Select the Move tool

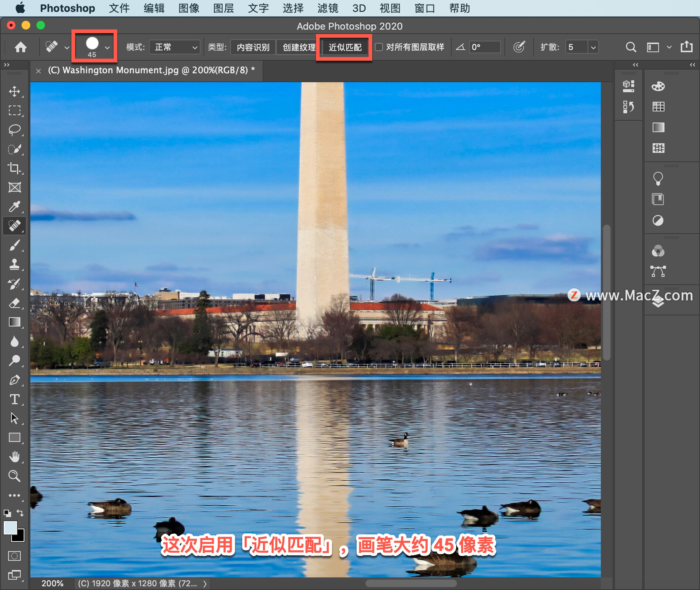[14, 91]
